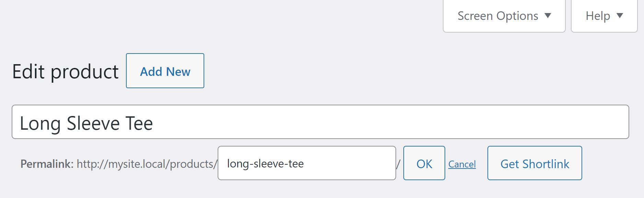Screen dimensions: 644x198
Task: Confirm the slug with the OK button
Action: (x=424, y=163)
